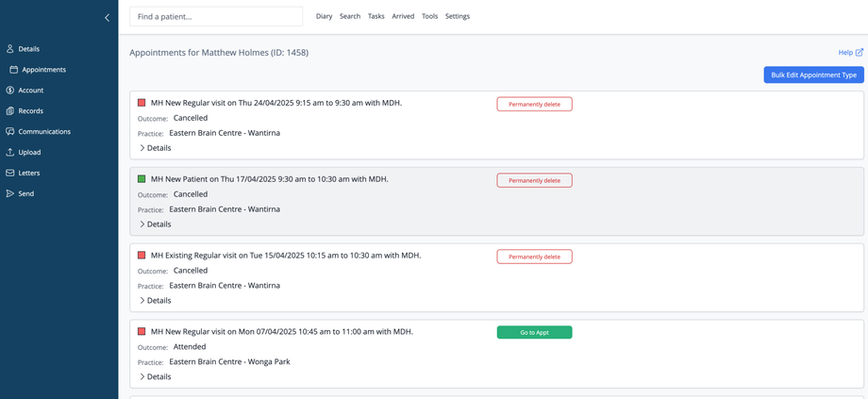Open the Communications section
The width and height of the screenshot is (868, 399).
(43, 132)
